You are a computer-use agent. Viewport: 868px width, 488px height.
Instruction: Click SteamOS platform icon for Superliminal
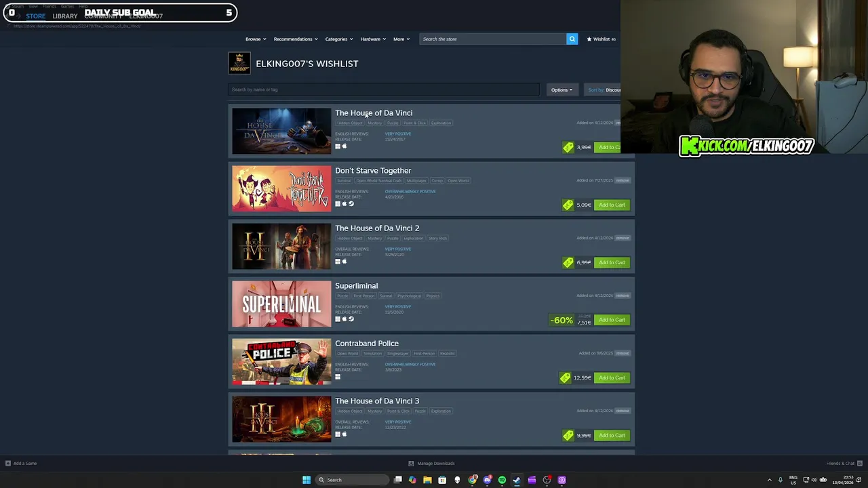point(351,319)
